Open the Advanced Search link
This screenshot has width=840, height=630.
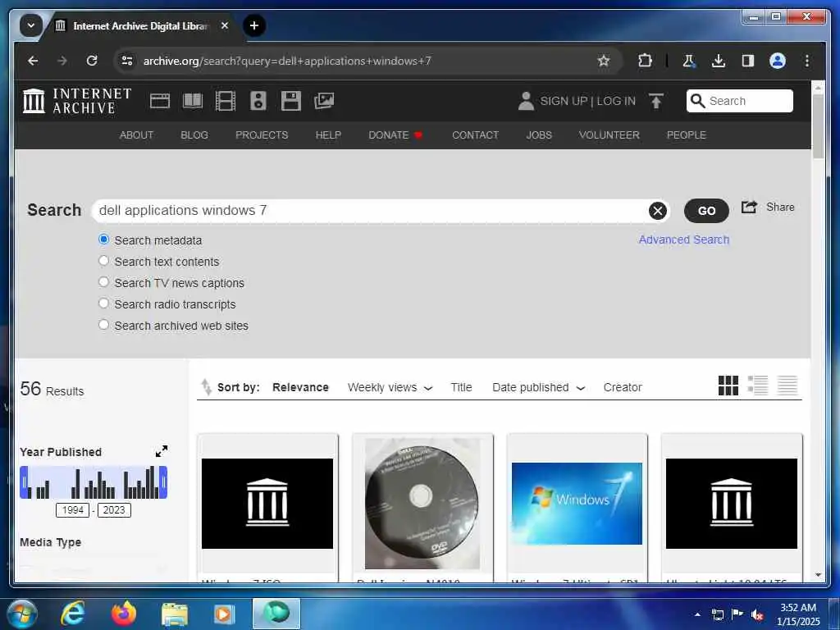pos(683,240)
